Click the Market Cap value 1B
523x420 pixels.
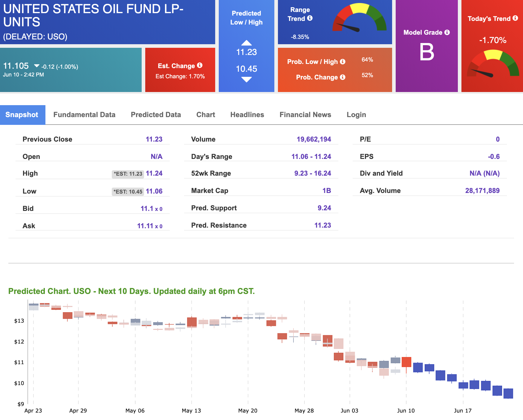point(327,191)
